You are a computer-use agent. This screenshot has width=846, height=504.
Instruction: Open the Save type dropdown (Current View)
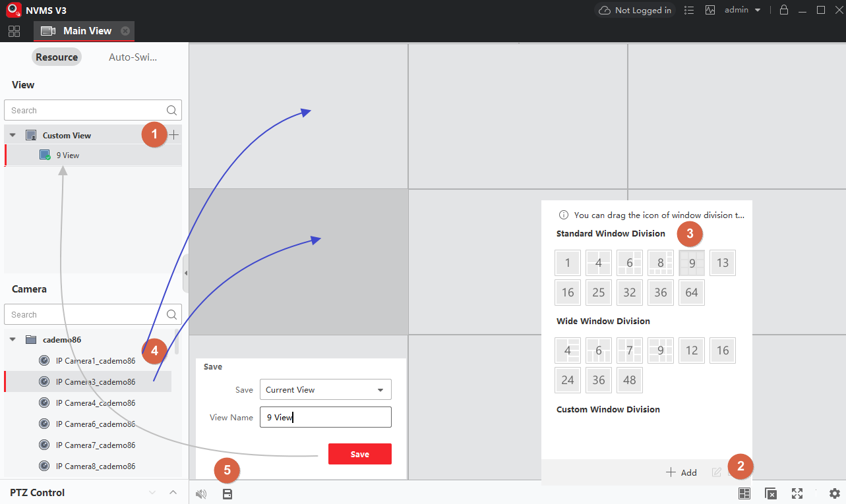(x=325, y=389)
